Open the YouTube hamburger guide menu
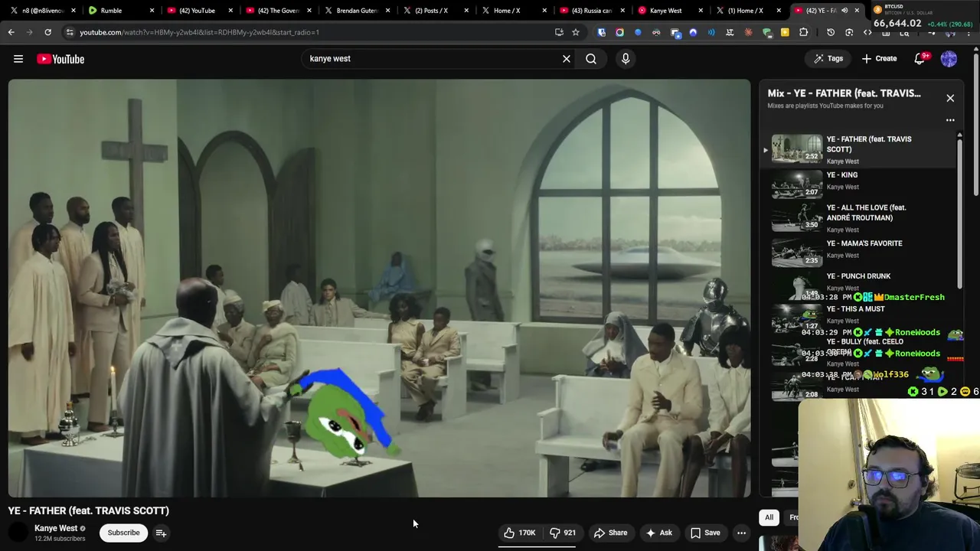The width and height of the screenshot is (980, 551). click(x=18, y=59)
